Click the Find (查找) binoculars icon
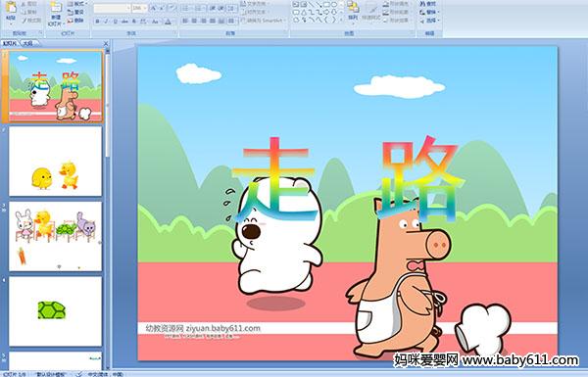 click(x=421, y=4)
